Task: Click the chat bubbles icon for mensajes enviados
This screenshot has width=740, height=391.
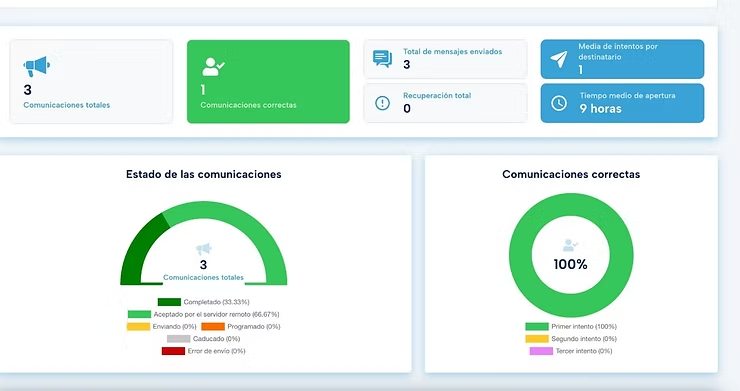Action: pyautogui.click(x=382, y=59)
